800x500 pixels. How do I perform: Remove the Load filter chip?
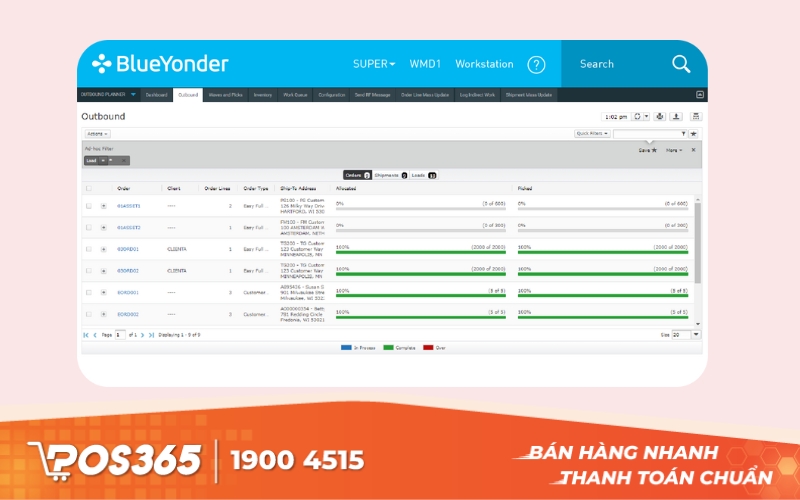pyautogui.click(x=123, y=161)
